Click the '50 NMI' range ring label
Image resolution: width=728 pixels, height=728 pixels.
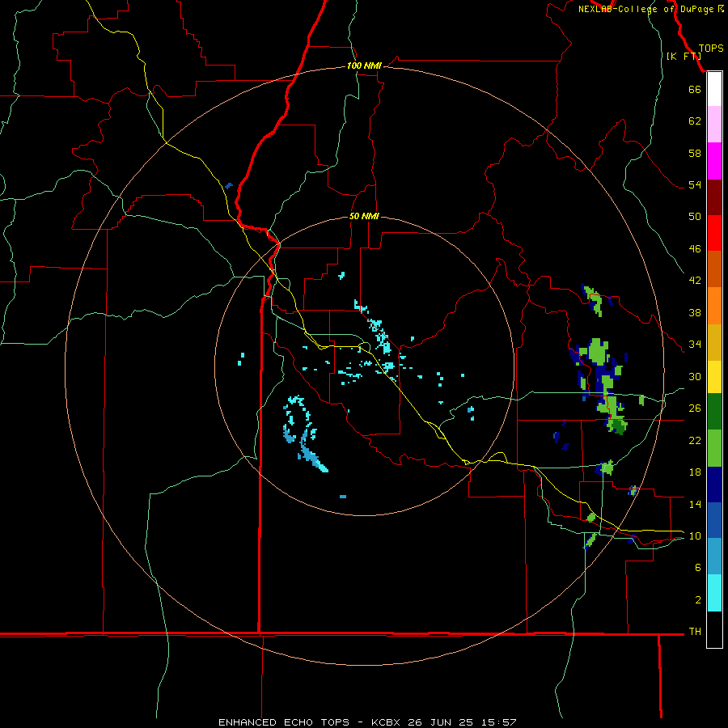(x=364, y=216)
